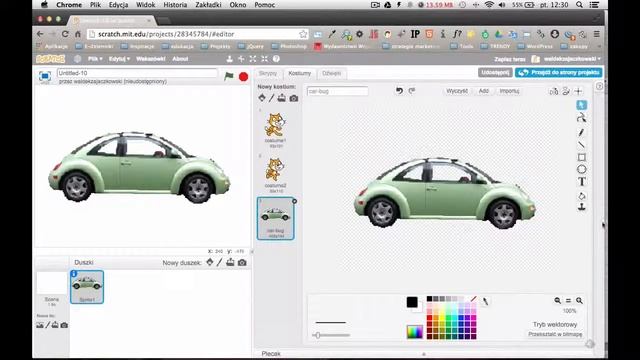Set costume center crosshair

pyautogui.click(x=578, y=91)
